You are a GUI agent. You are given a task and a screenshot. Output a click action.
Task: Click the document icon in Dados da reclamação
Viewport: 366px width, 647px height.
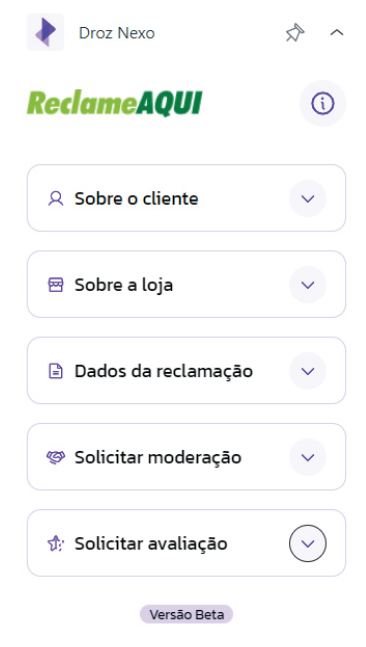coord(56,371)
